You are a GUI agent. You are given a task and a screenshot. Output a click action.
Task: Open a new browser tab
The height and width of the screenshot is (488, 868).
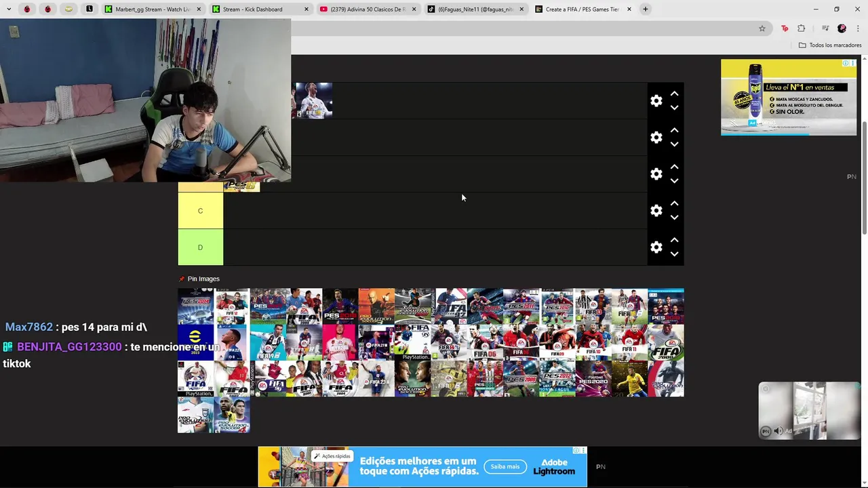tap(646, 9)
